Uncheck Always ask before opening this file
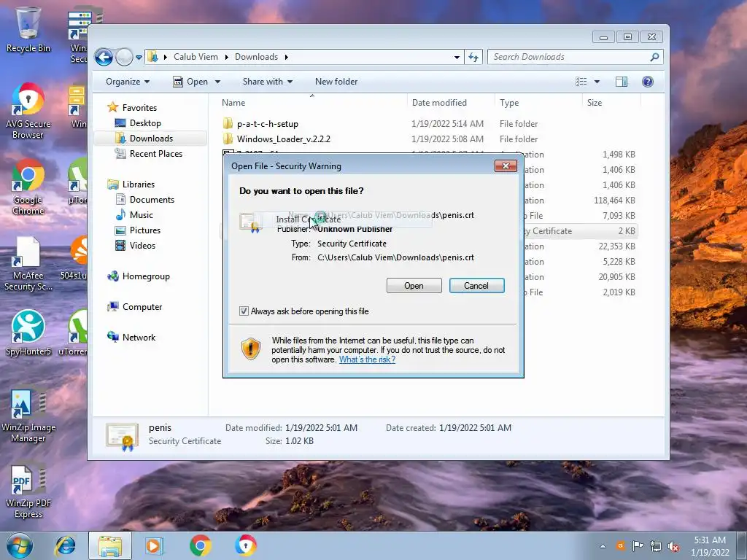 click(244, 311)
